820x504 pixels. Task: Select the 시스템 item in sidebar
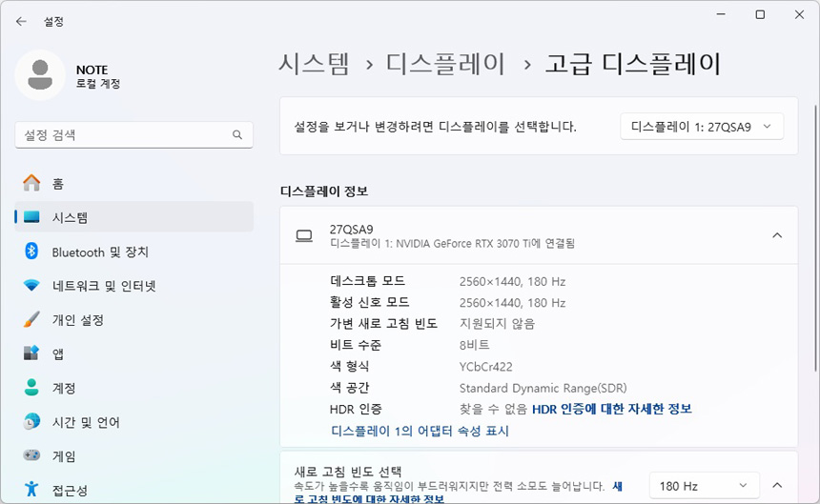[x=133, y=217]
